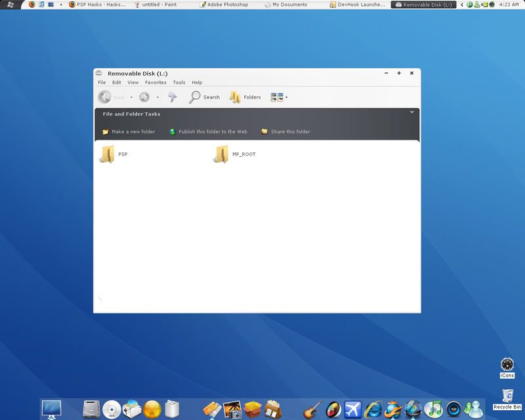
Task: Open Forward history dropdown arrow
Action: pyautogui.click(x=157, y=98)
